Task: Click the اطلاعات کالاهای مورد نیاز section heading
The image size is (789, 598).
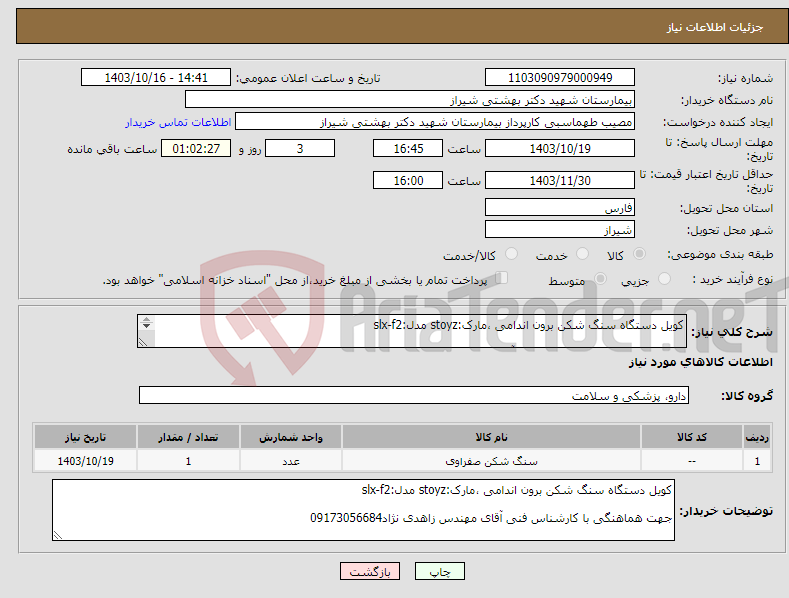Action: (700, 362)
